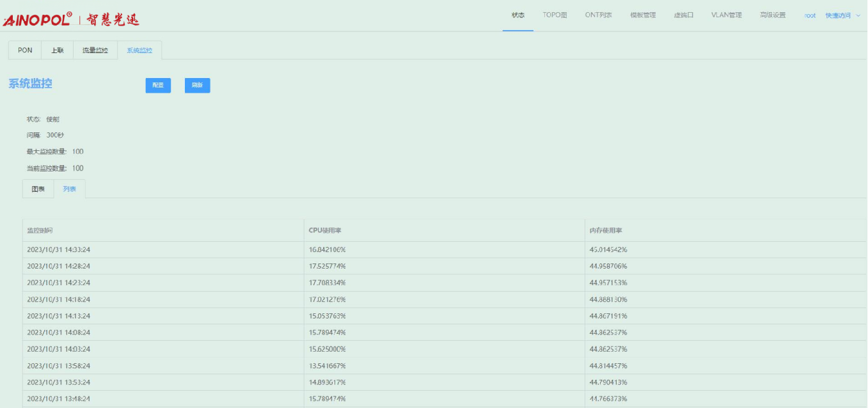This screenshot has width=868, height=408.
Task: Open the 虚端口 menu item
Action: (683, 15)
